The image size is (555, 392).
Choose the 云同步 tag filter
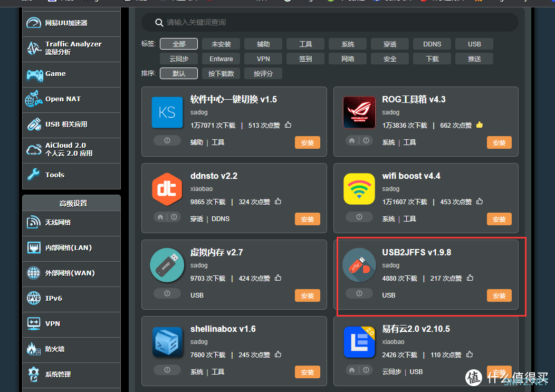coord(179,59)
